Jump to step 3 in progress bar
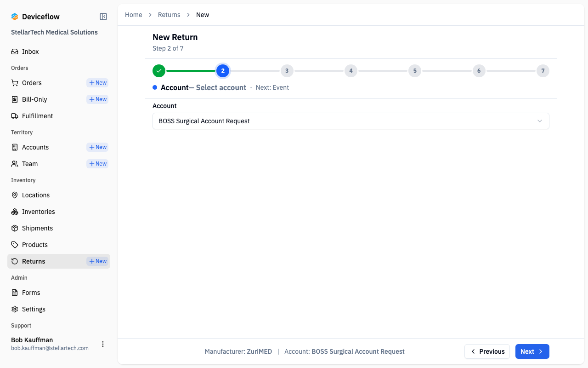Image resolution: width=588 pixels, height=368 pixels. 287,71
